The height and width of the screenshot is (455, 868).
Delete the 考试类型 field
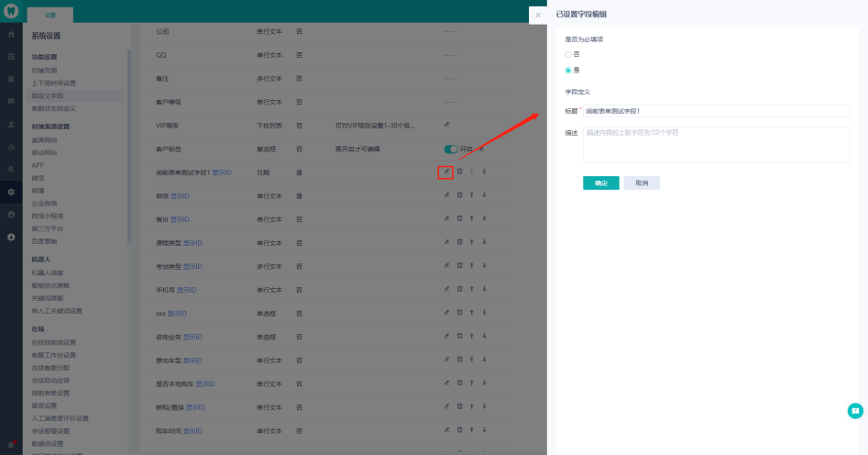click(x=459, y=265)
